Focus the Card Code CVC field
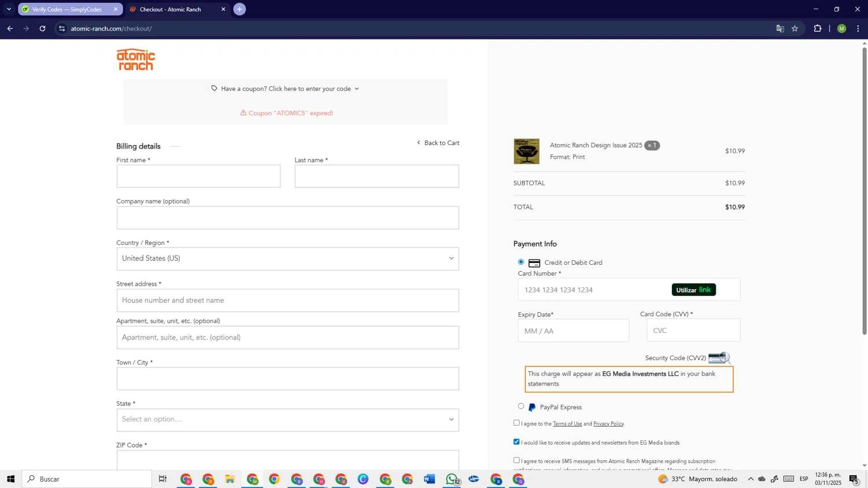This screenshot has height=488, width=868. [693, 330]
